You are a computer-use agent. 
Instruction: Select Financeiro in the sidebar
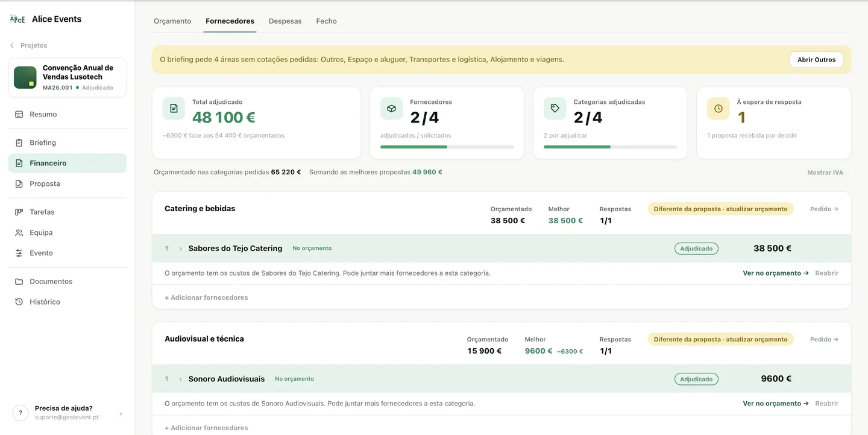click(67, 163)
